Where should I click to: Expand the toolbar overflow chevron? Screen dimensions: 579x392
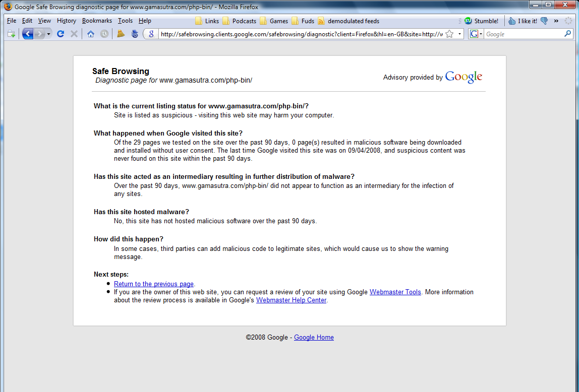[x=556, y=21]
